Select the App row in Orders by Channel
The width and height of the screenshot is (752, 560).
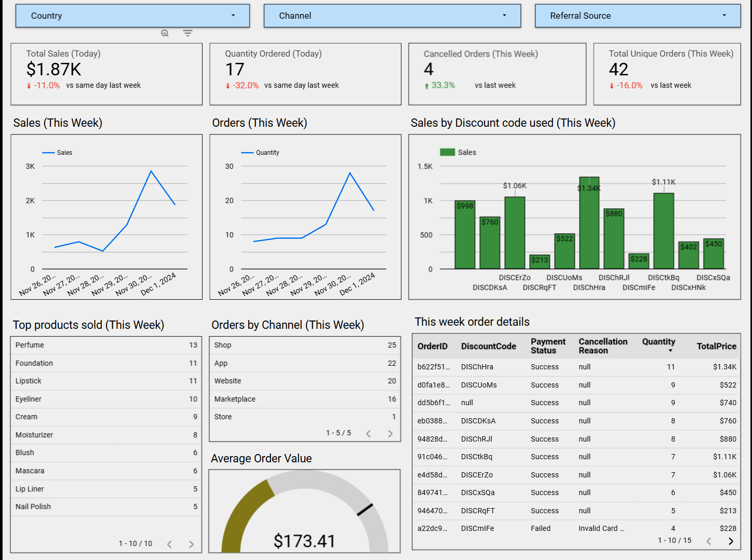click(305, 363)
